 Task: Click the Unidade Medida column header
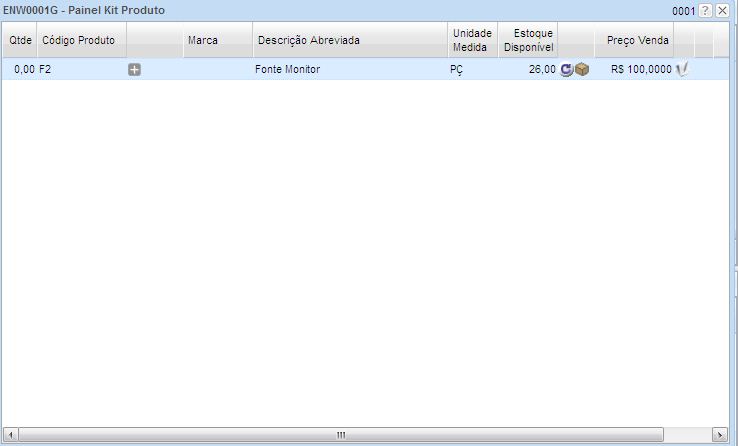(473, 40)
